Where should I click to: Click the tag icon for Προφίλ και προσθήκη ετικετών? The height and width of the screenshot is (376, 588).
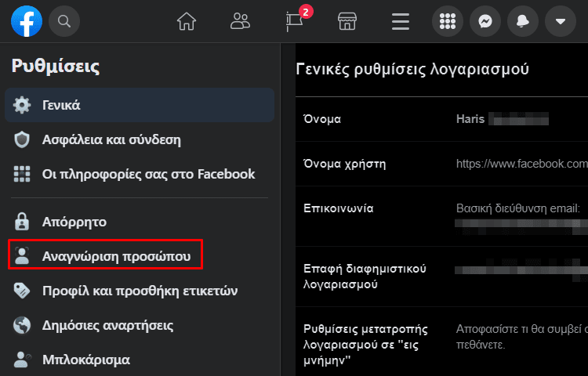[x=22, y=291]
